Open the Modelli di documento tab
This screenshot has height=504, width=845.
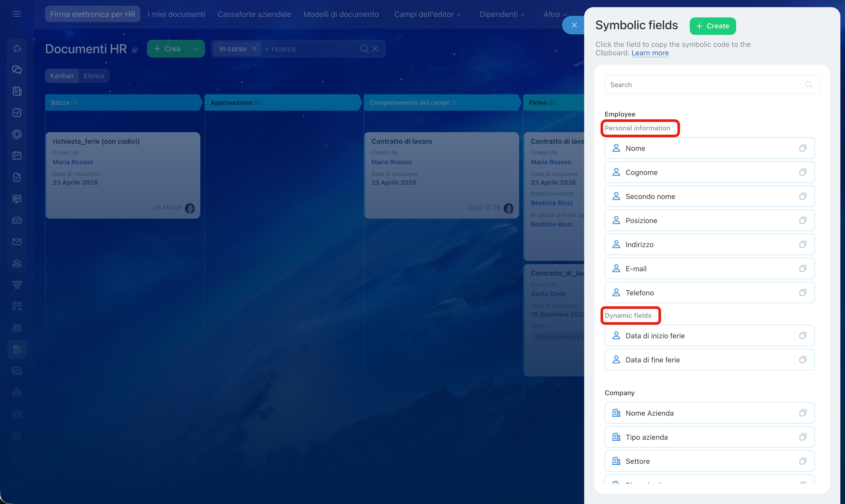click(x=341, y=14)
